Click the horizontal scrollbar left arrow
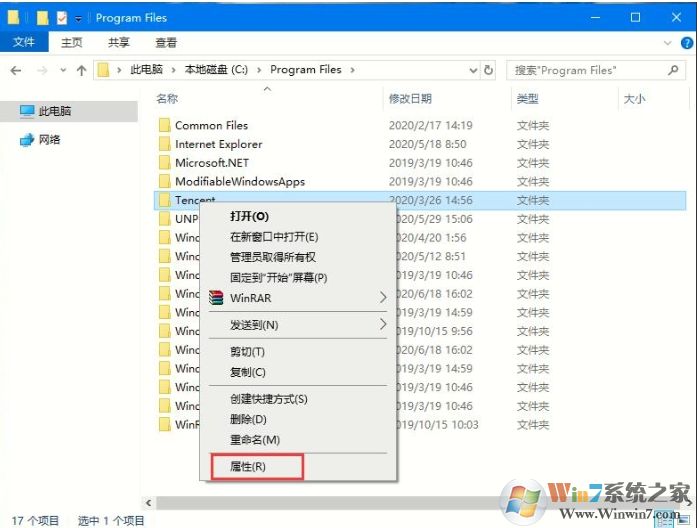This screenshot has width=697, height=528. [148, 503]
